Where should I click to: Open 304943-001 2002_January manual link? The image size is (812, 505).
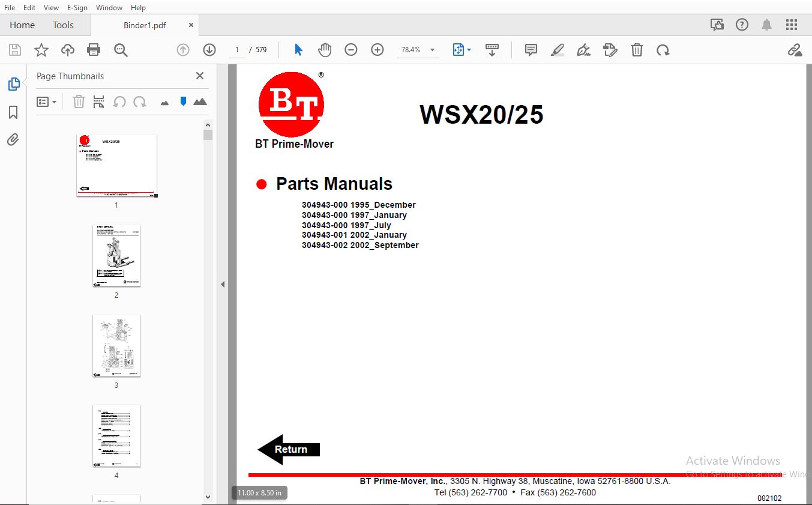354,235
